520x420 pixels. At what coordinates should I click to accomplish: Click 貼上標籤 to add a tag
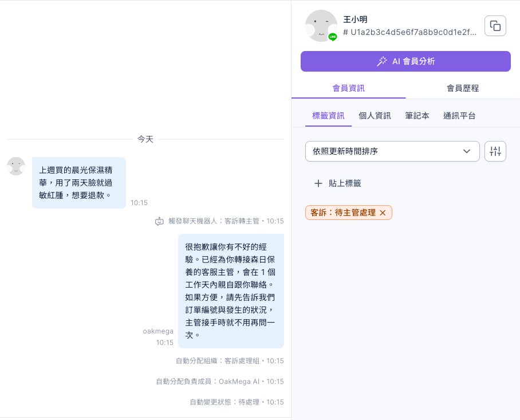338,183
